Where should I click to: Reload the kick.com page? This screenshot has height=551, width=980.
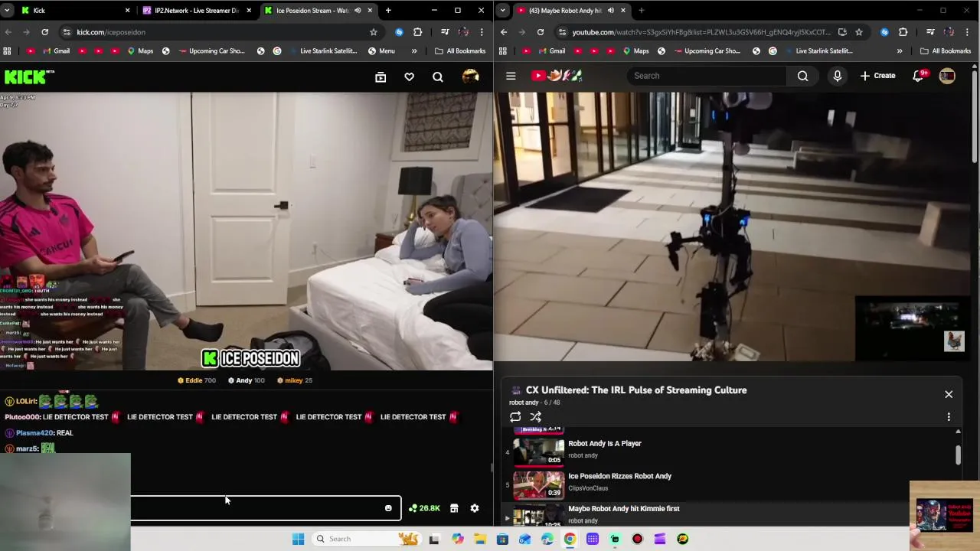point(45,32)
